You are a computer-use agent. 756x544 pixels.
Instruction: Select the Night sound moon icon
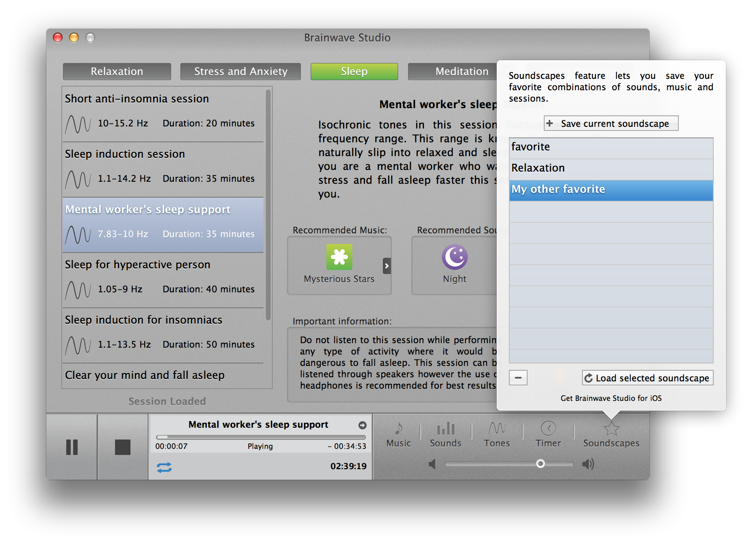(x=455, y=257)
